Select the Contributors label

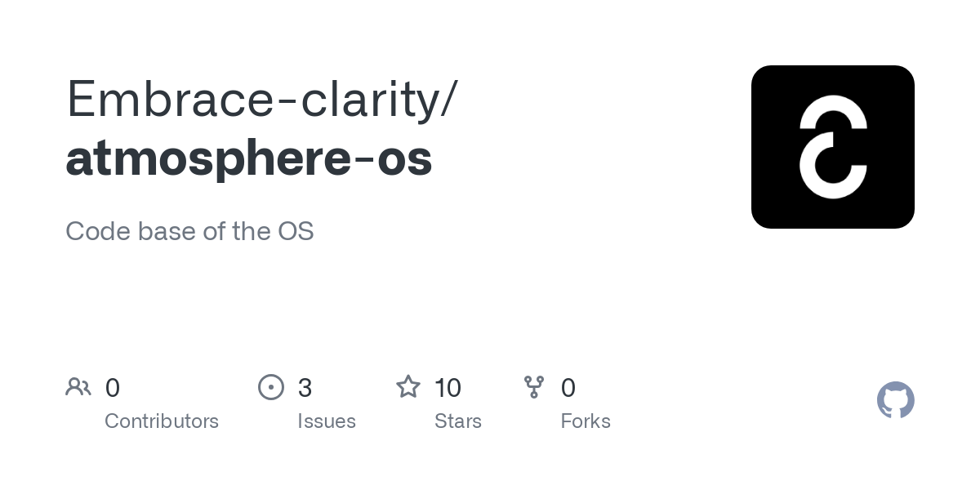tap(162, 421)
